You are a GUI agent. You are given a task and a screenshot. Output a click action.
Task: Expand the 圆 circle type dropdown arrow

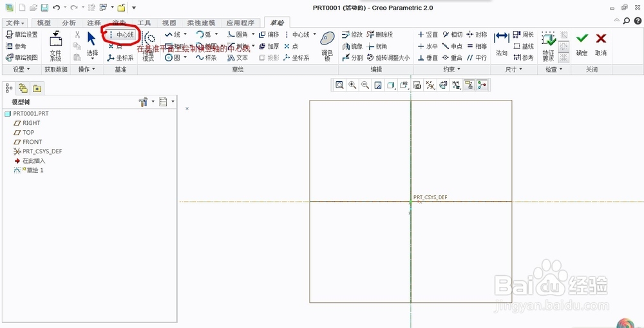click(185, 58)
